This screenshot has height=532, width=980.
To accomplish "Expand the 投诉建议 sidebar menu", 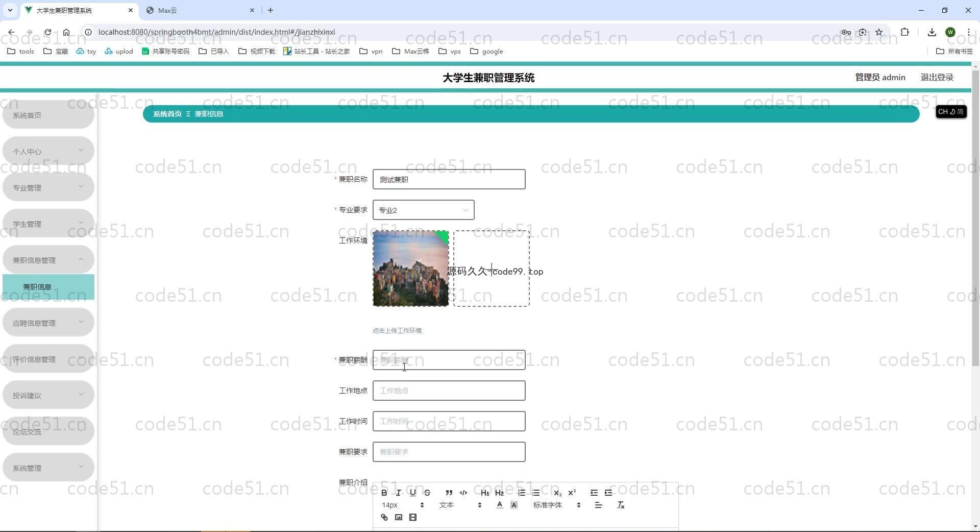I will (48, 395).
